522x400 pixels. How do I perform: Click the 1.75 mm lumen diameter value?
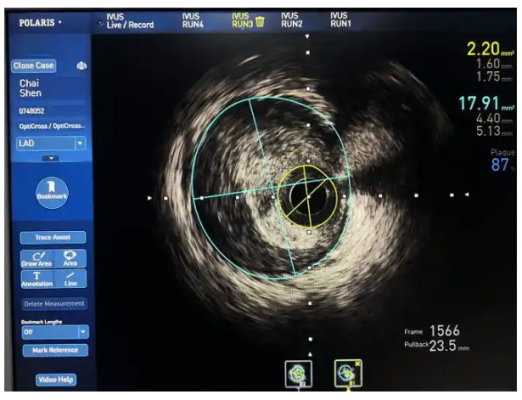coord(494,77)
